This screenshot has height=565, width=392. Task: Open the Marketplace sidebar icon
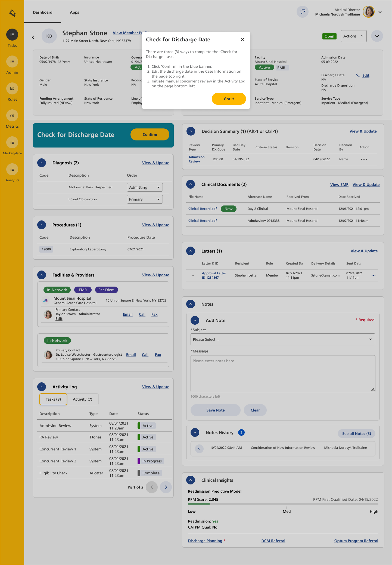pyautogui.click(x=12, y=143)
